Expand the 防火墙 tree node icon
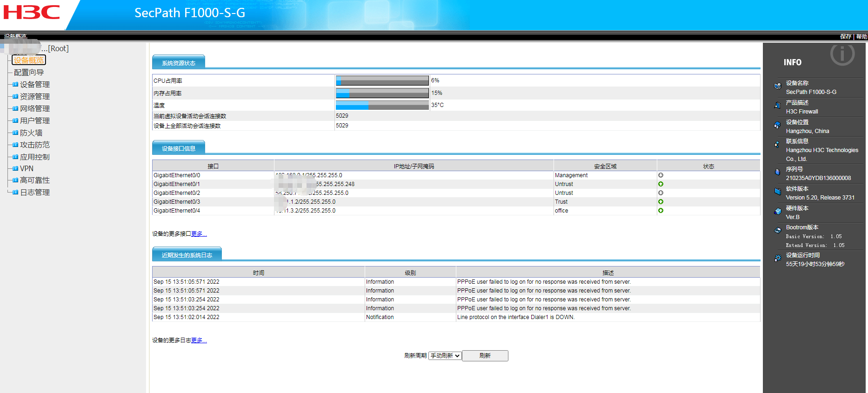The height and width of the screenshot is (393, 868). (15, 133)
